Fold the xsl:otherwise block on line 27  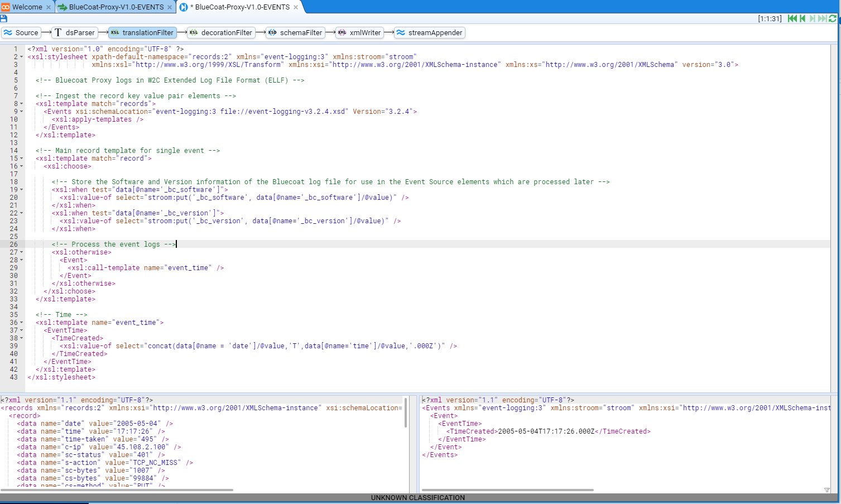[22, 252]
